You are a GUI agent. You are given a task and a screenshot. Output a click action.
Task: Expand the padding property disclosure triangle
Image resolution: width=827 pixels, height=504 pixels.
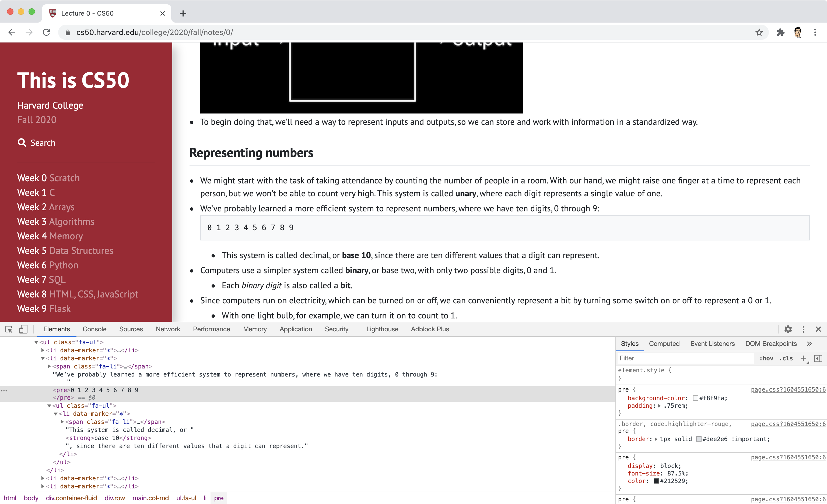(x=660, y=406)
